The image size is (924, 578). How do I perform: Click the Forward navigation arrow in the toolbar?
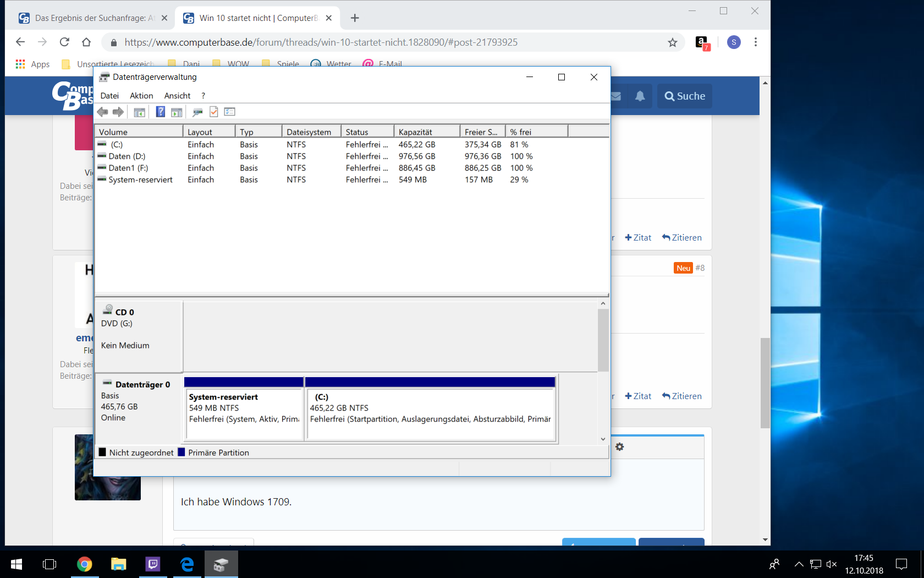coord(118,112)
